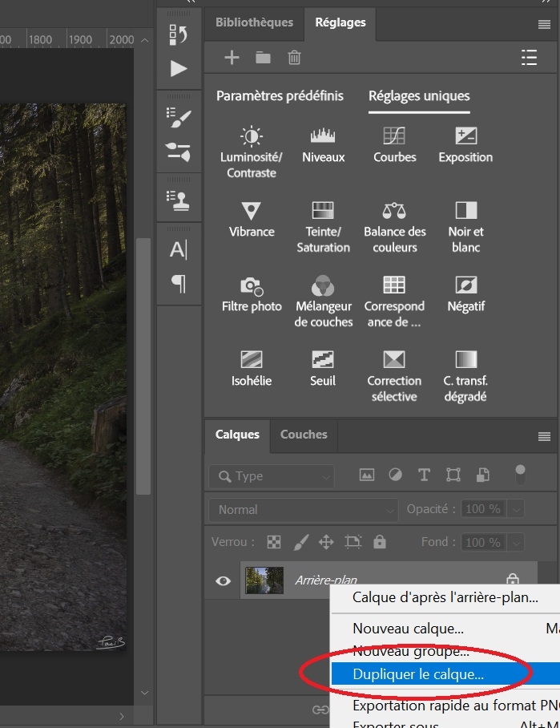This screenshot has width=560, height=728.
Task: Open the Fond dropdown arrow
Action: pos(516,542)
